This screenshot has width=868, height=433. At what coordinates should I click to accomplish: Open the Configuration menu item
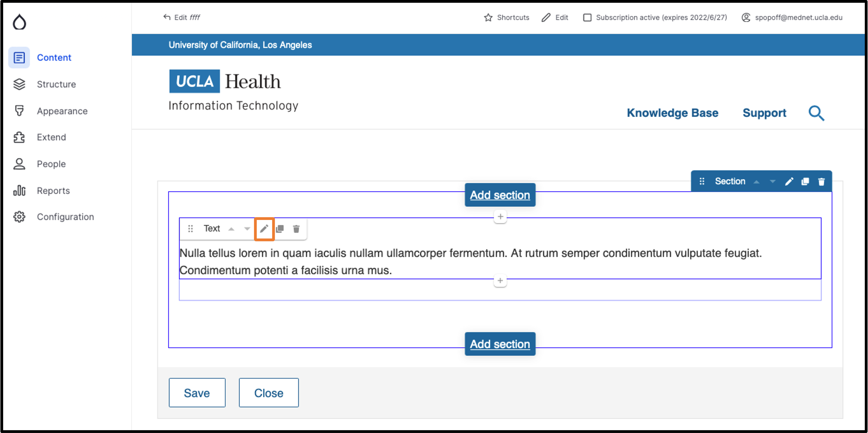65,217
